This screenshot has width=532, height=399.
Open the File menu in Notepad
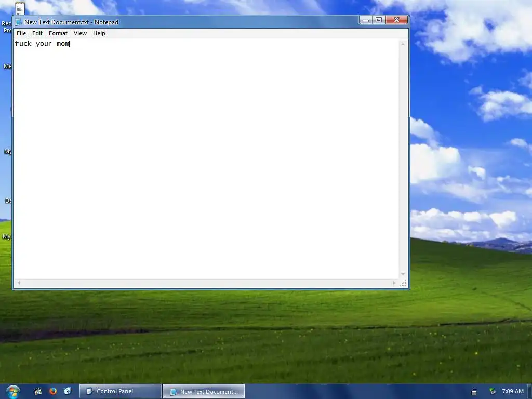(21, 33)
